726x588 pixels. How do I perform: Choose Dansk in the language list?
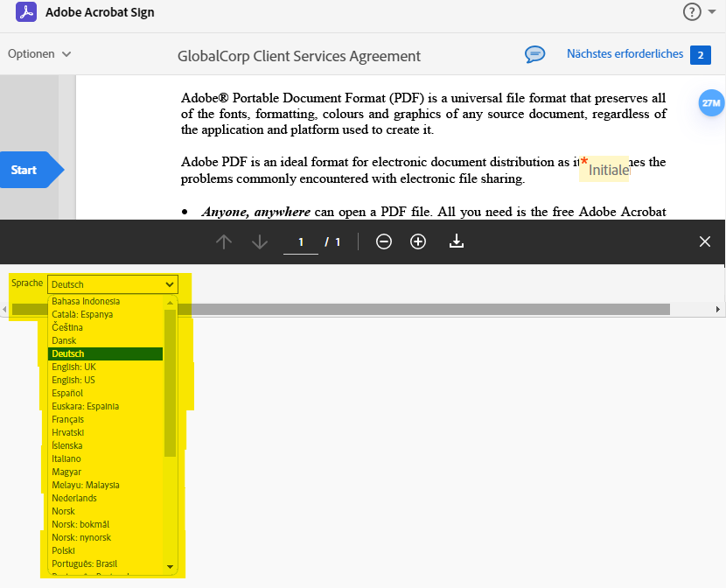(x=106, y=340)
